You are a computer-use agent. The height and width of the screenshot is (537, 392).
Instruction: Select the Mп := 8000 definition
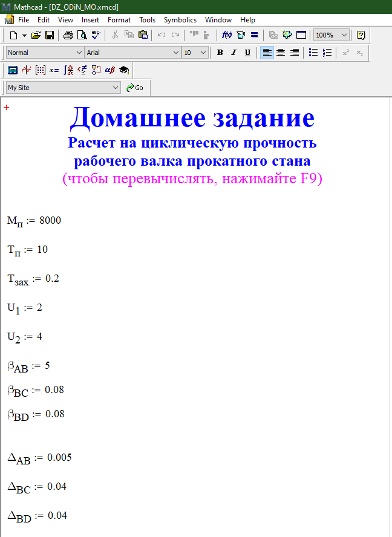pos(34,221)
